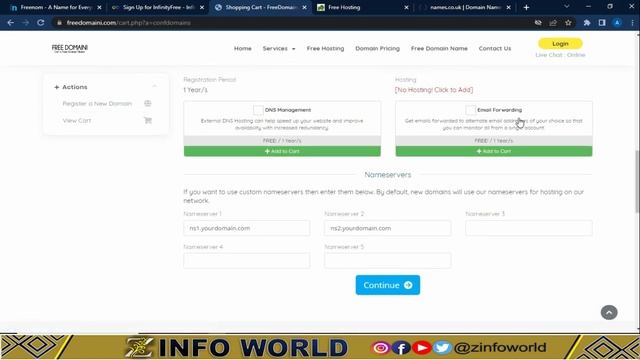Click the Nameserver 2 input field
The image size is (640, 360).
[x=388, y=228]
